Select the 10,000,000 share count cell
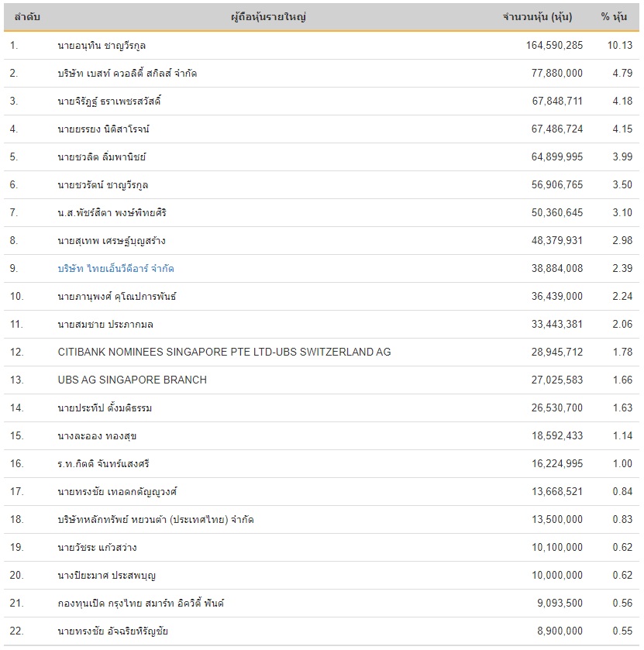644x650 pixels. click(x=556, y=575)
